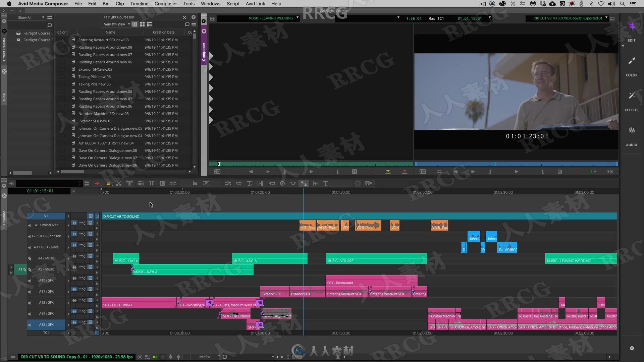
Task: Click the record monitor blue position bar
Action: point(516,164)
